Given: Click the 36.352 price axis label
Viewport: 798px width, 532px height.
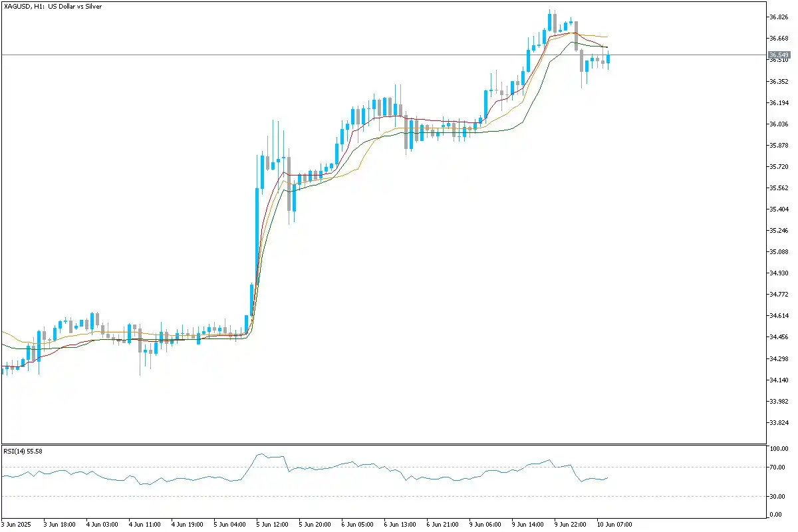Looking at the screenshot, I should (779, 81).
